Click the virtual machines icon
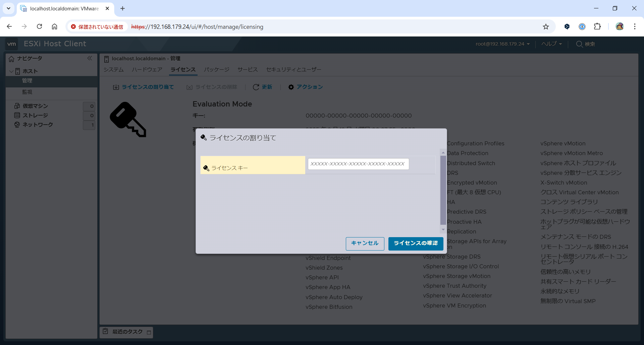This screenshot has height=345, width=644. pos(17,106)
